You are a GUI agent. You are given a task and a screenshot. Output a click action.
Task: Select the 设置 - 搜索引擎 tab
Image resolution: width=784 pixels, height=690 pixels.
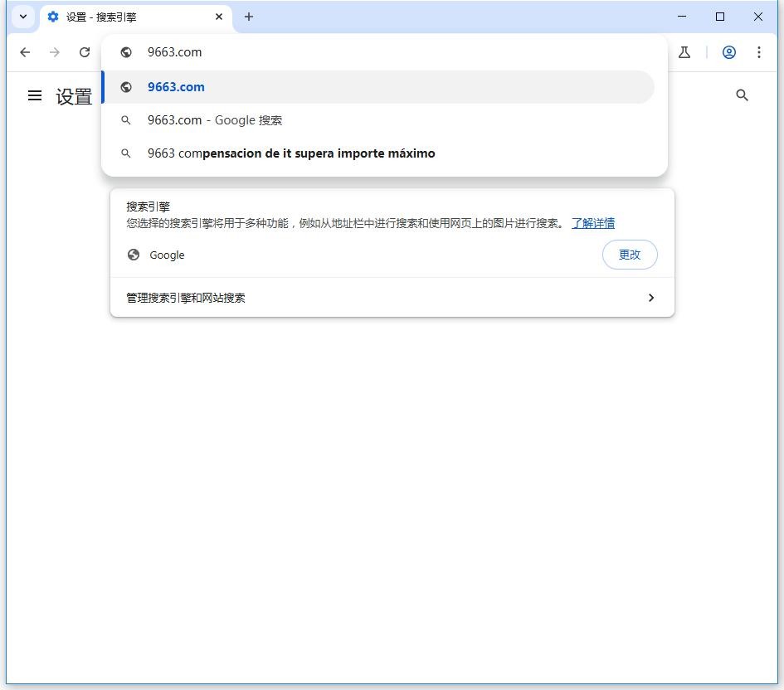(x=135, y=17)
